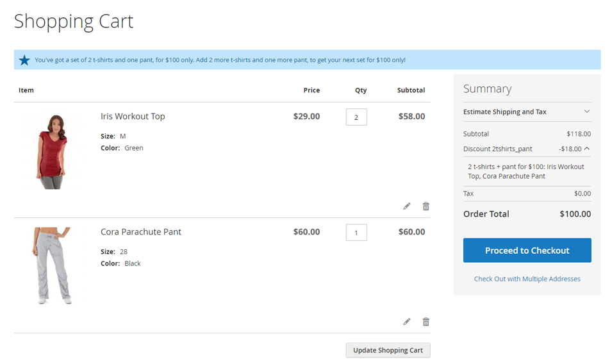Click the discount amount -$18.00
The height and width of the screenshot is (364, 612).
click(570, 149)
